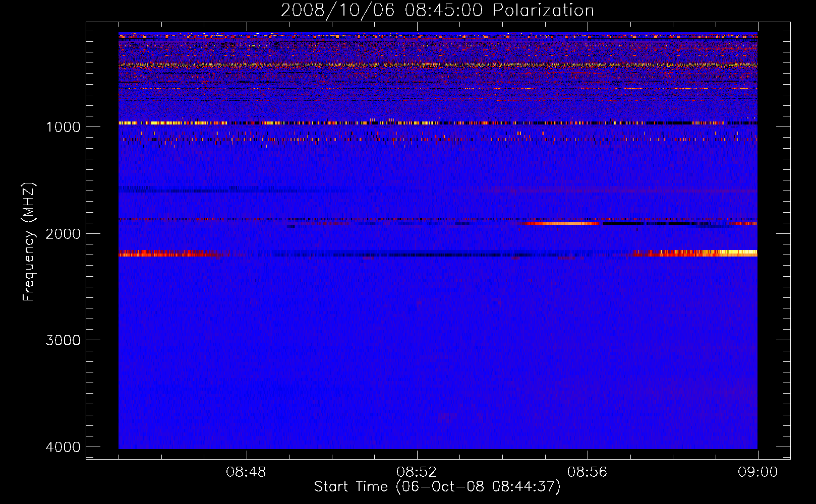This screenshot has height=504, width=816.
Task: Click the '2000' frequency axis label
Action: pos(63,233)
